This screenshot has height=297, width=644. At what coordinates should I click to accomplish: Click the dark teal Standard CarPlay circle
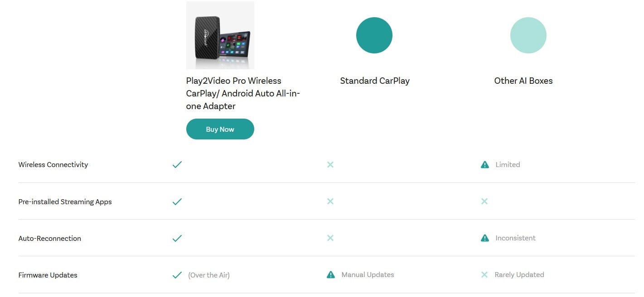pos(374,35)
